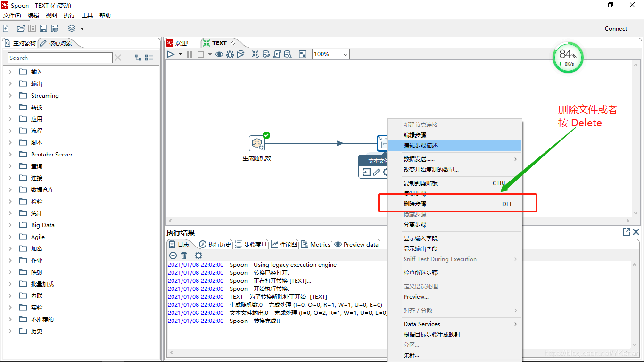Expand the 转换 folder
The height and width of the screenshot is (362, 644).
click(10, 107)
